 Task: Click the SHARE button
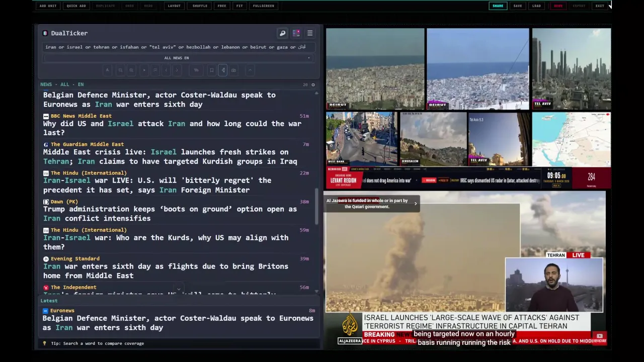pyautogui.click(x=498, y=6)
